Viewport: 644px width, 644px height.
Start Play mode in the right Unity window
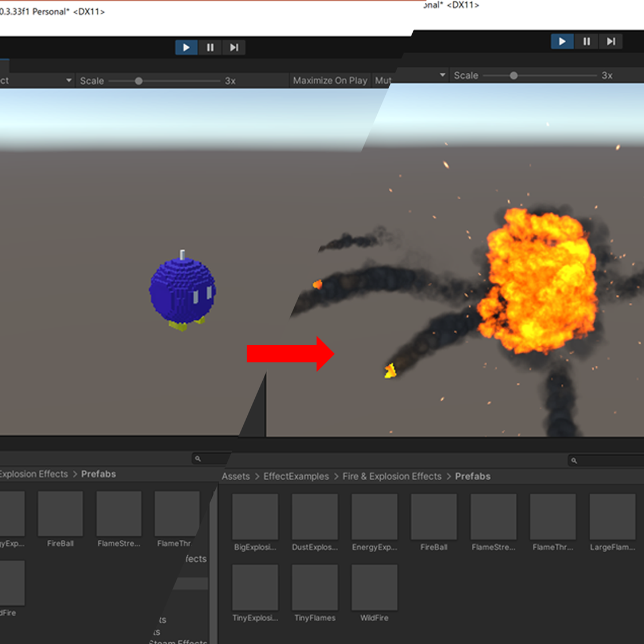click(x=562, y=41)
